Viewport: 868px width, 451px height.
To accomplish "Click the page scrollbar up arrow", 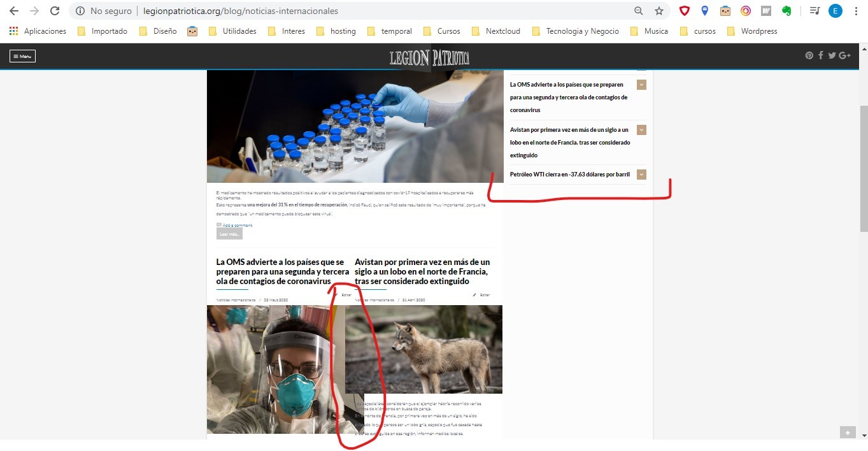I will [x=863, y=48].
